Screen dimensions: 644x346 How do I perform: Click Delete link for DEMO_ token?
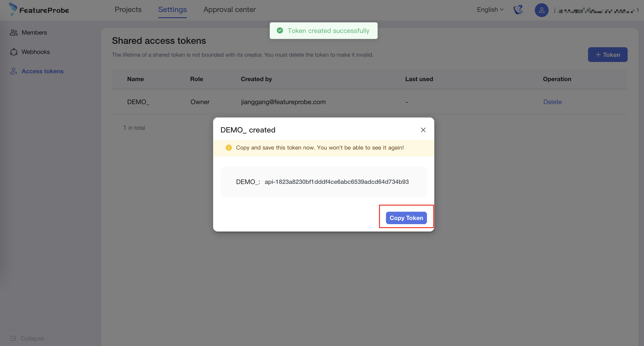552,102
